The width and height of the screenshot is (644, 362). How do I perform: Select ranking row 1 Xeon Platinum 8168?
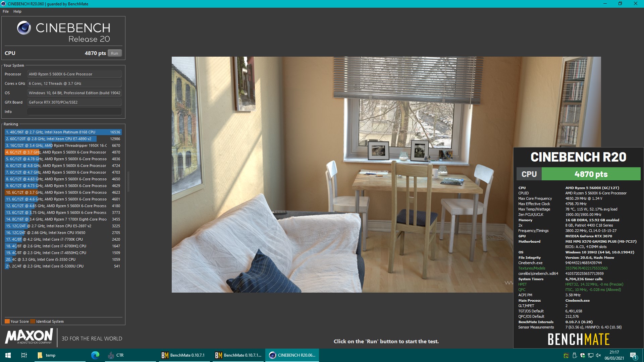pos(63,132)
